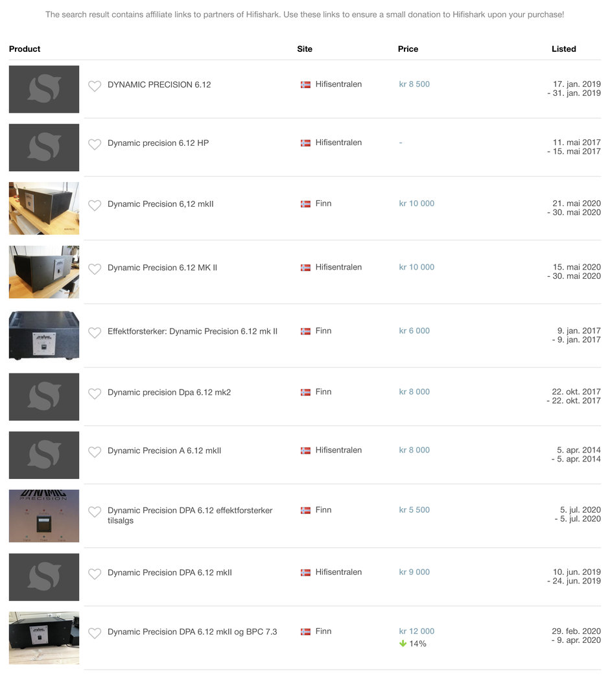The height and width of the screenshot is (700, 610).
Task: Open thumbnail of DPA 6.12 effektforsterker tilsalgs
Action: tap(44, 516)
